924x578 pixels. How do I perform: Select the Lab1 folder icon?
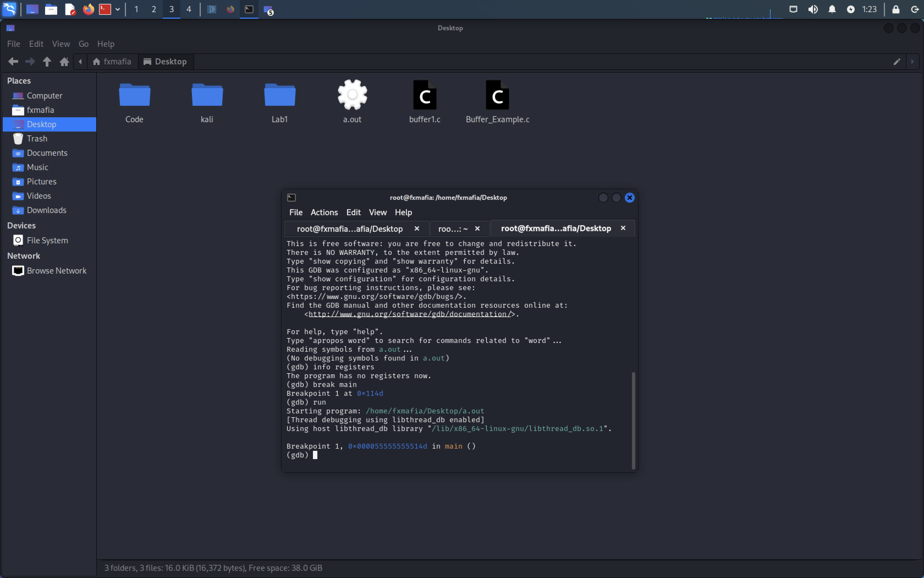point(279,95)
